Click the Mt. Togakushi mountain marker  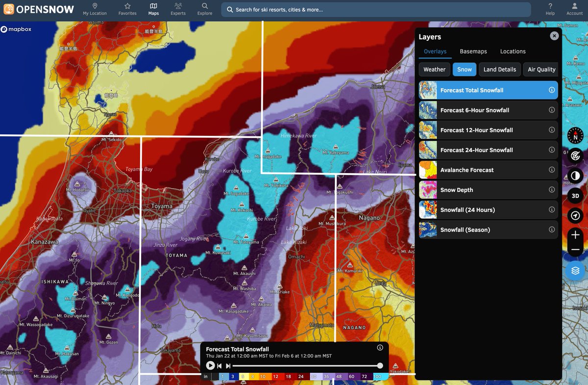coord(340,187)
